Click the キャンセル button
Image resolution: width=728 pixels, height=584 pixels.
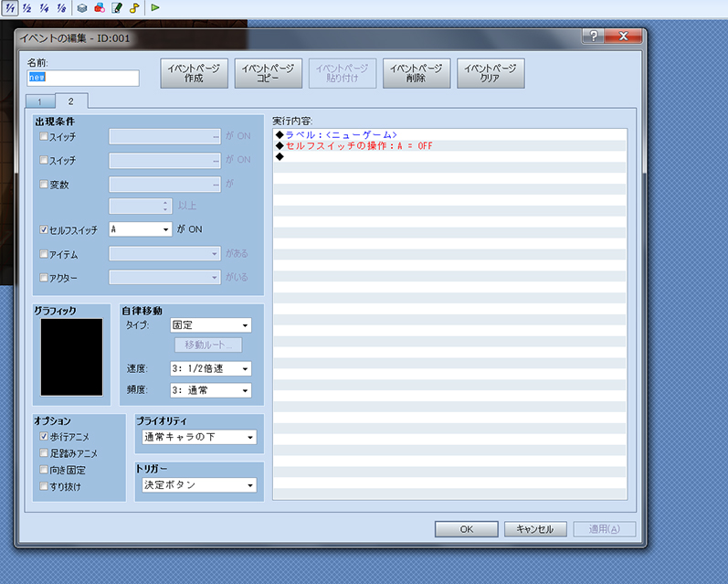(535, 529)
